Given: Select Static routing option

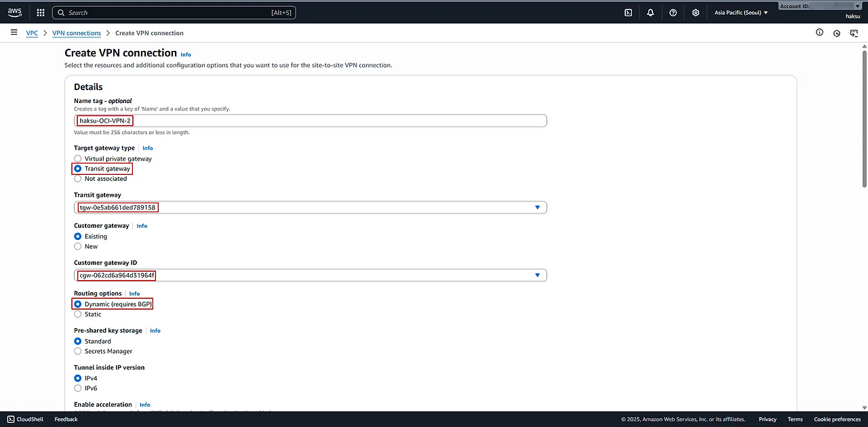Looking at the screenshot, I should (x=78, y=314).
